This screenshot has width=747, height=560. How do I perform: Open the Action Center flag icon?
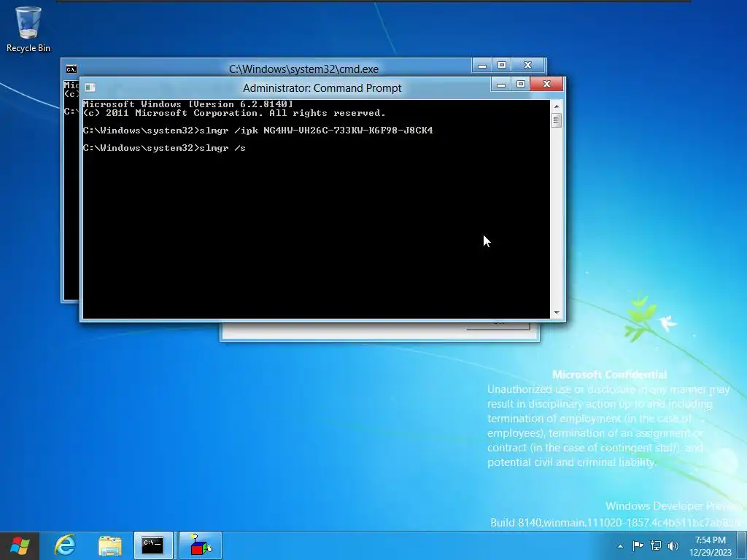click(x=638, y=545)
